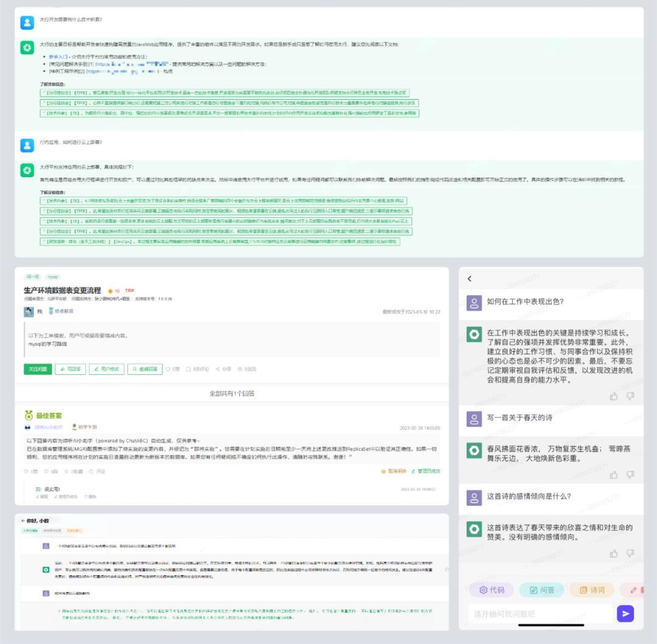Image resolution: width=657 pixels, height=644 pixels.
Task: Select the orange highlighted tab below 你好, 小数
Action: point(74,530)
